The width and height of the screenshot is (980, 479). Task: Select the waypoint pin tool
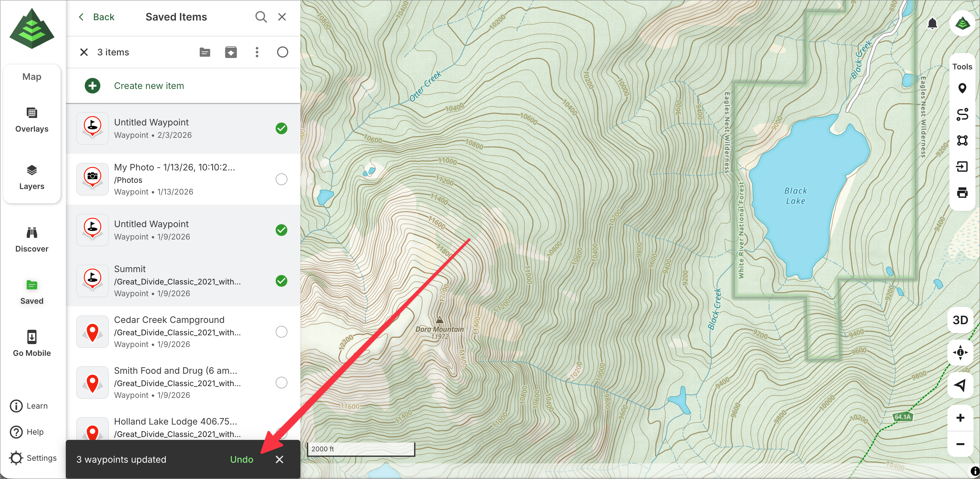(962, 88)
